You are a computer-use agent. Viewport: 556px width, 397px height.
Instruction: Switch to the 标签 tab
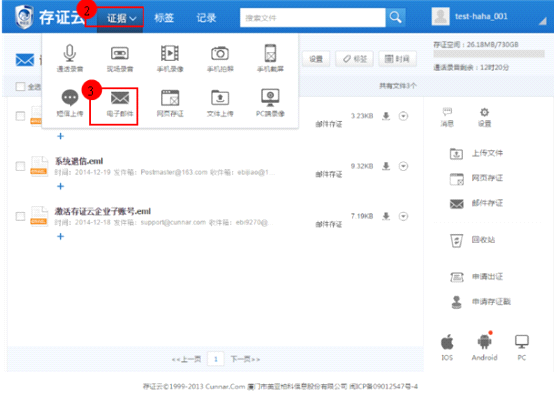pyautogui.click(x=164, y=18)
